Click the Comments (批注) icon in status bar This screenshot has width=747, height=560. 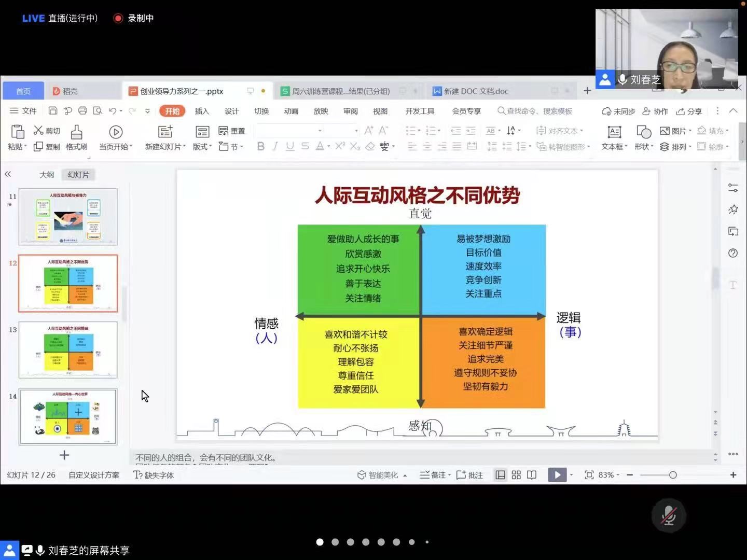click(461, 475)
